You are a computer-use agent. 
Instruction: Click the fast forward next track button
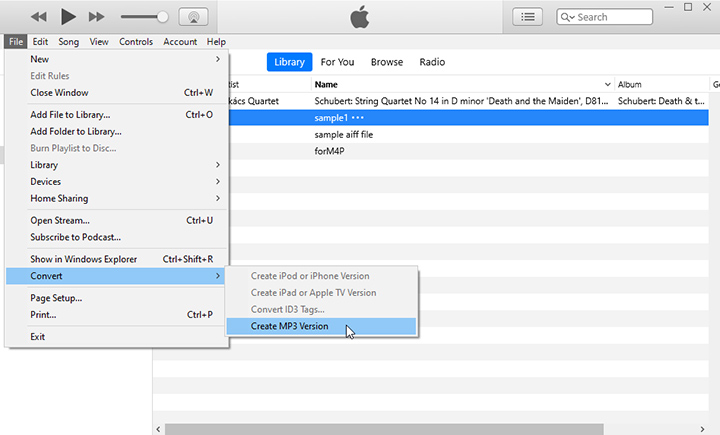click(96, 17)
